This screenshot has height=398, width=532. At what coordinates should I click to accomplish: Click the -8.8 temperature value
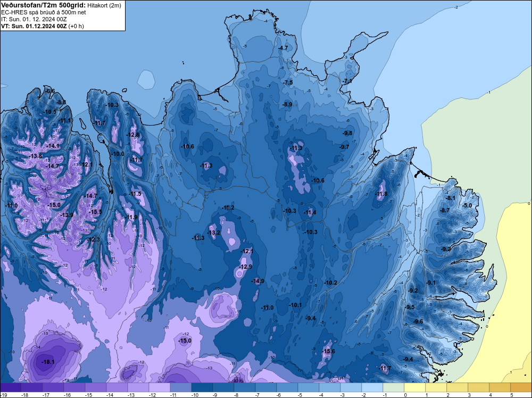pos(61,102)
